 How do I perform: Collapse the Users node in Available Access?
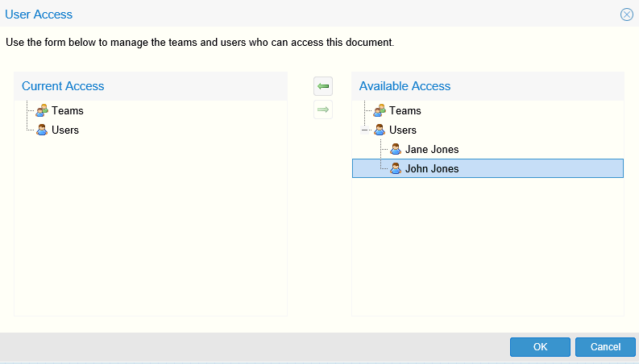pyautogui.click(x=365, y=130)
